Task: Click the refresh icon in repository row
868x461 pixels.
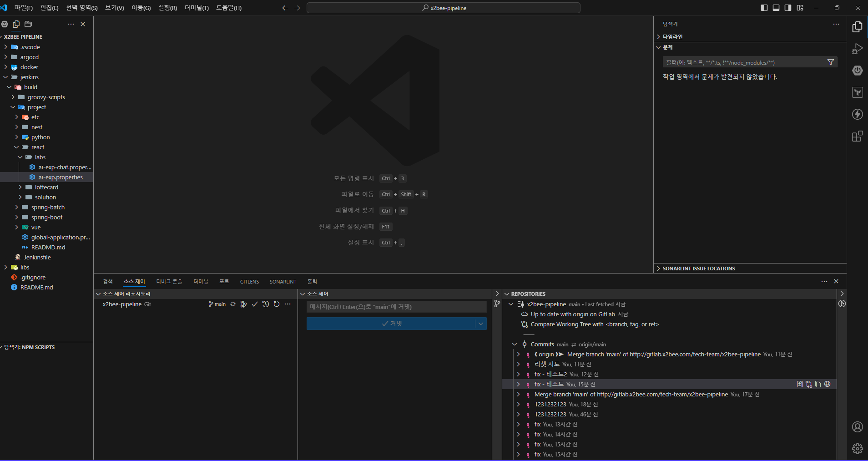Action: [x=277, y=304]
